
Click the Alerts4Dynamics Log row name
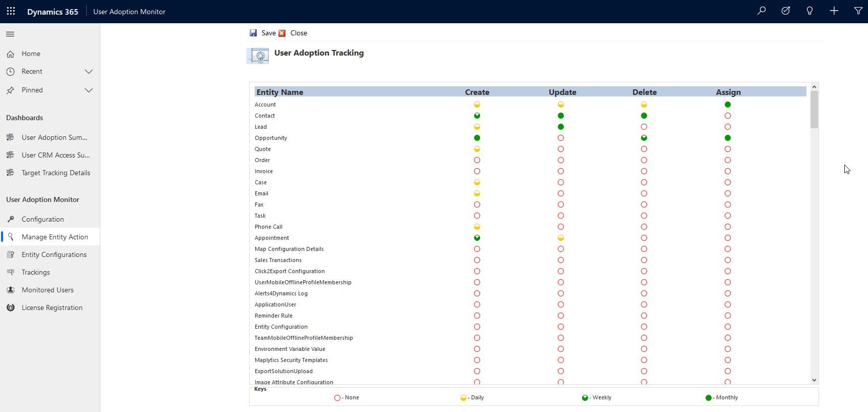(x=281, y=293)
